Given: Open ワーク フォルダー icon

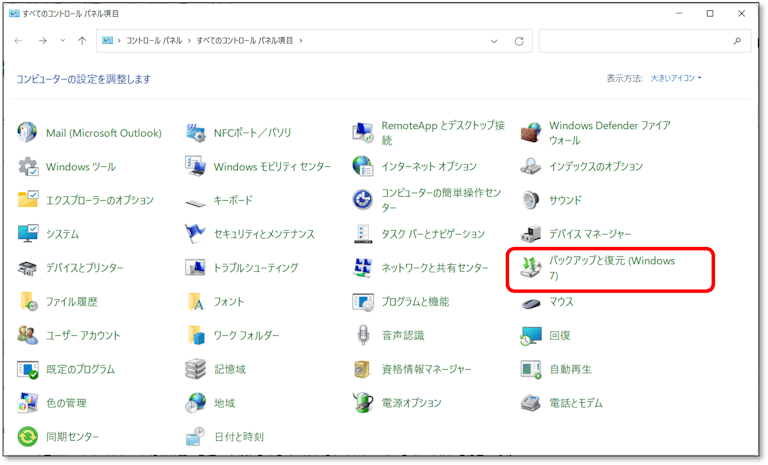Looking at the screenshot, I should pyautogui.click(x=196, y=335).
